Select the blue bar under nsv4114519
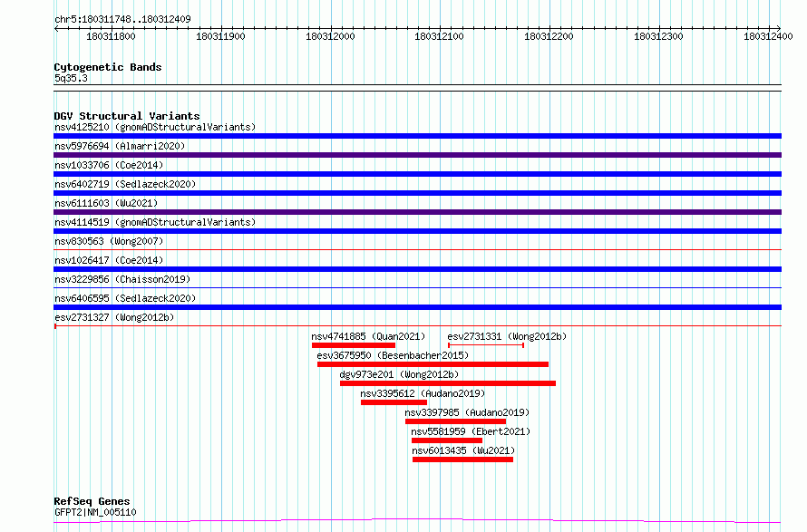The width and height of the screenshot is (807, 532). 417,231
